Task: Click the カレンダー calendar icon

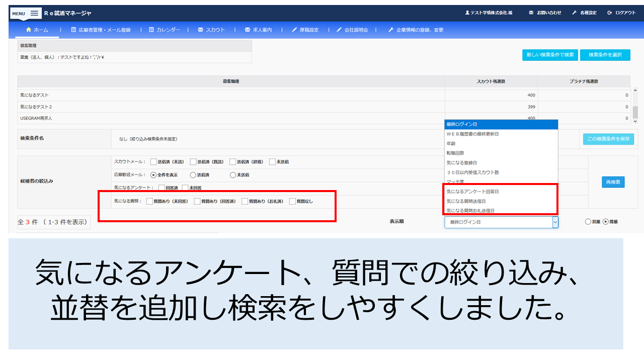Action: pyautogui.click(x=151, y=30)
